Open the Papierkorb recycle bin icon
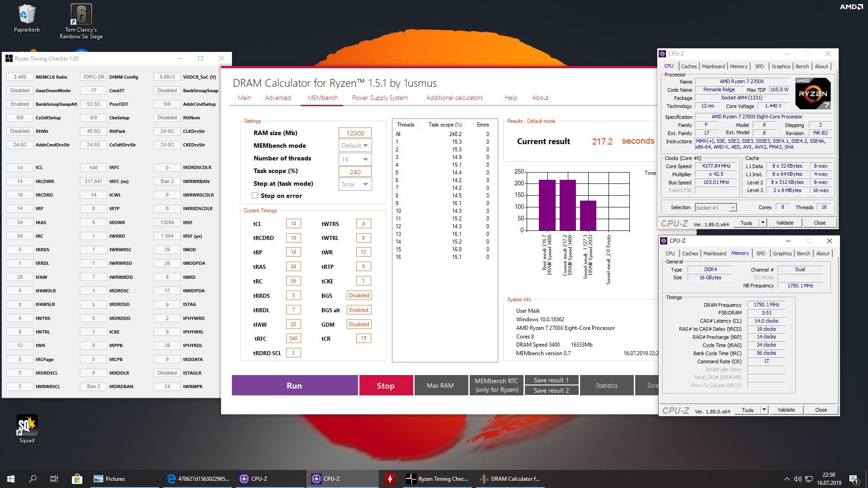This screenshot has width=868, height=488. pyautogui.click(x=27, y=18)
